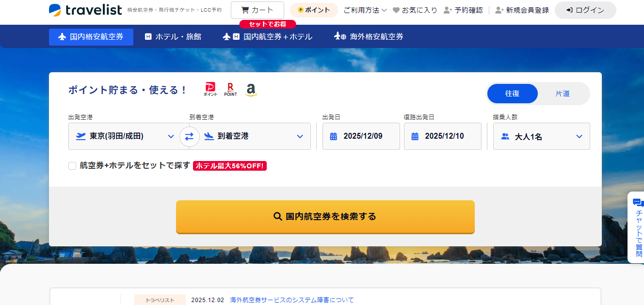The width and height of the screenshot is (644, 305).
Task: Click the Amazon logo icon
Action: tap(250, 89)
